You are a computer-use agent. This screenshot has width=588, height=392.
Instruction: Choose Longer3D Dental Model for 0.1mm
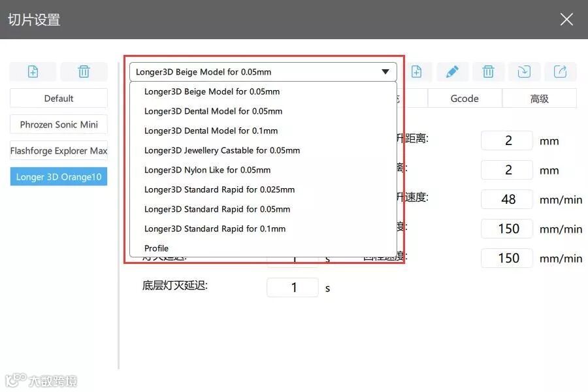coord(263,131)
